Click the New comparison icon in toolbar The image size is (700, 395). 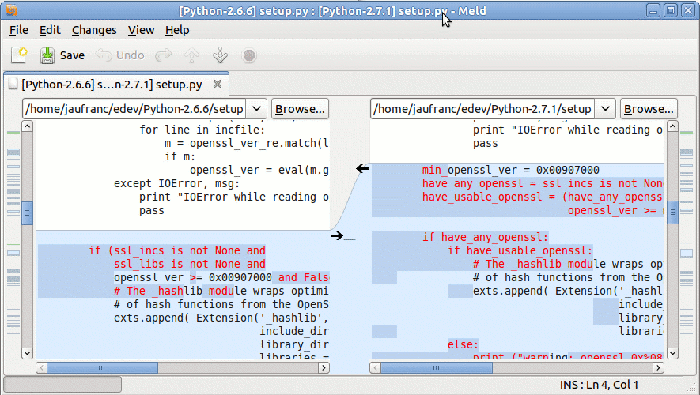pos(19,55)
